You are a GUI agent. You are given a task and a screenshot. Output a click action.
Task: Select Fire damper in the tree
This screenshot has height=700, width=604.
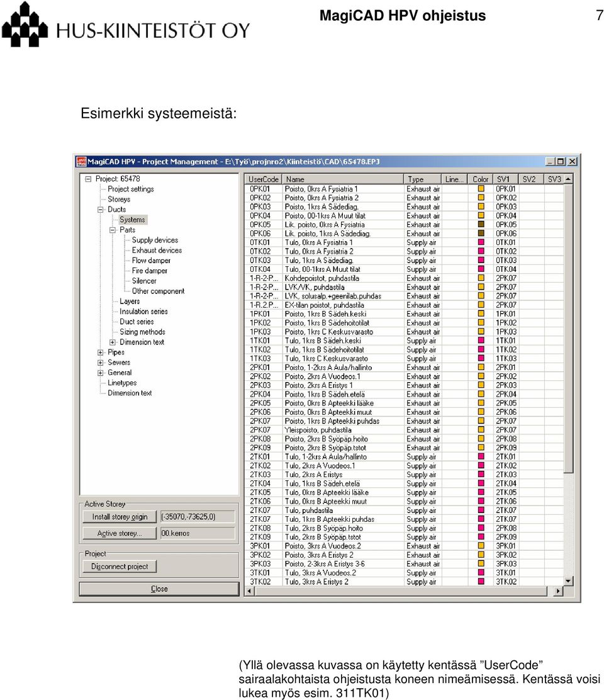(x=150, y=271)
